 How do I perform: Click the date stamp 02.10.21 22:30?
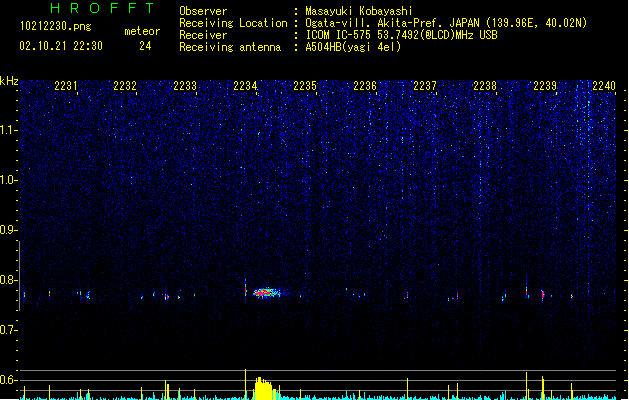[x=61, y=46]
